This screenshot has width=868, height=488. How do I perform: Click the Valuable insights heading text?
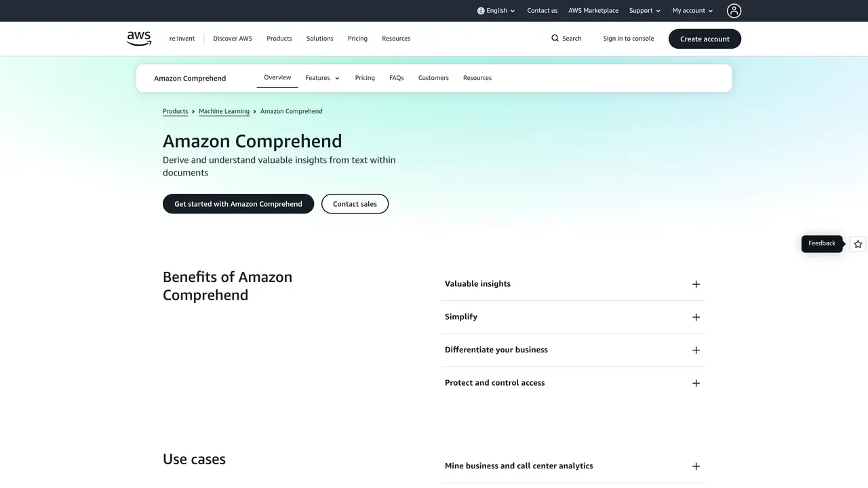(477, 284)
